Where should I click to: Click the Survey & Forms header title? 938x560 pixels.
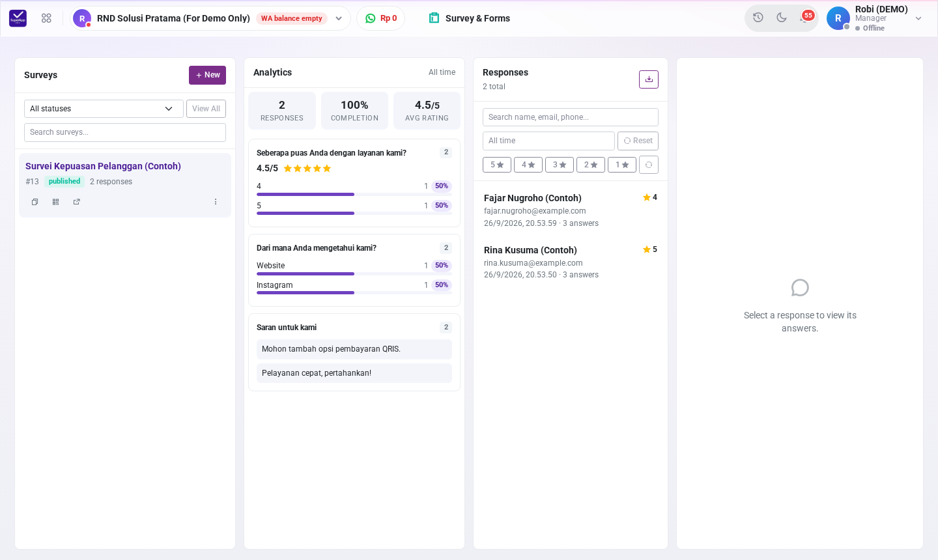coord(477,18)
